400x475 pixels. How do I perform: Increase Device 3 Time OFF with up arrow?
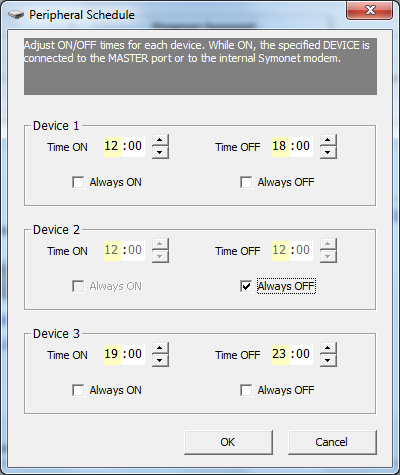[328, 348]
